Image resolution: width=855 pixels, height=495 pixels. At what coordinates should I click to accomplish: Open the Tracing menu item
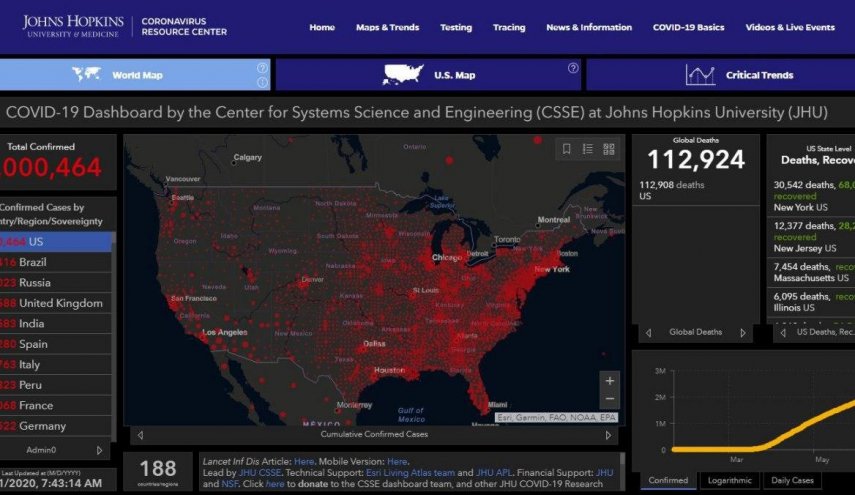(509, 27)
